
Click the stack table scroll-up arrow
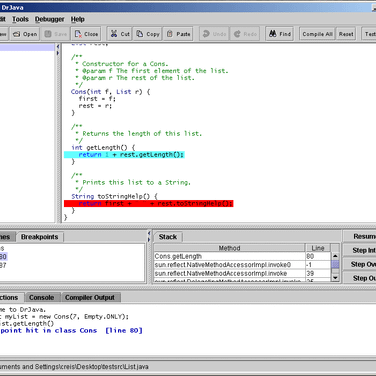point(335,256)
